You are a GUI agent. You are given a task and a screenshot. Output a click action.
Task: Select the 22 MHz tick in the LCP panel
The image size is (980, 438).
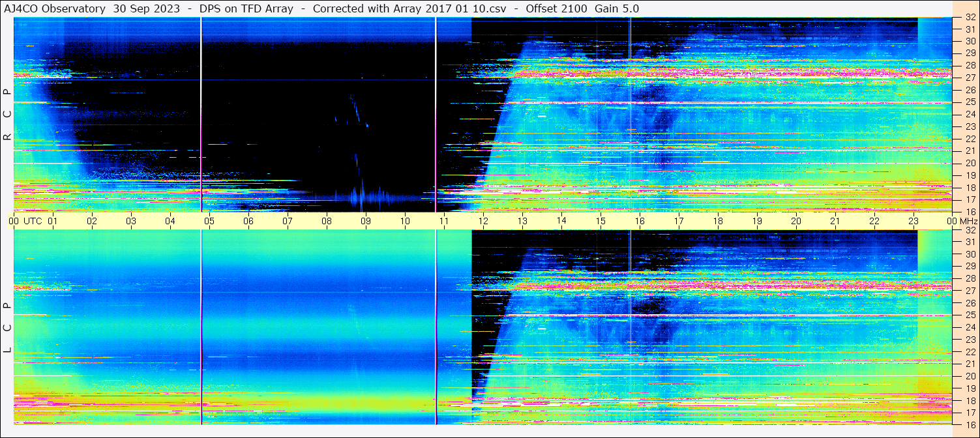coord(970,352)
